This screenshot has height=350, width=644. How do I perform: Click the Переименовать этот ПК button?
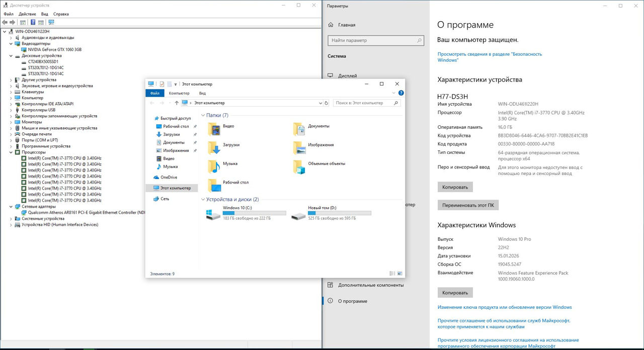coord(467,205)
